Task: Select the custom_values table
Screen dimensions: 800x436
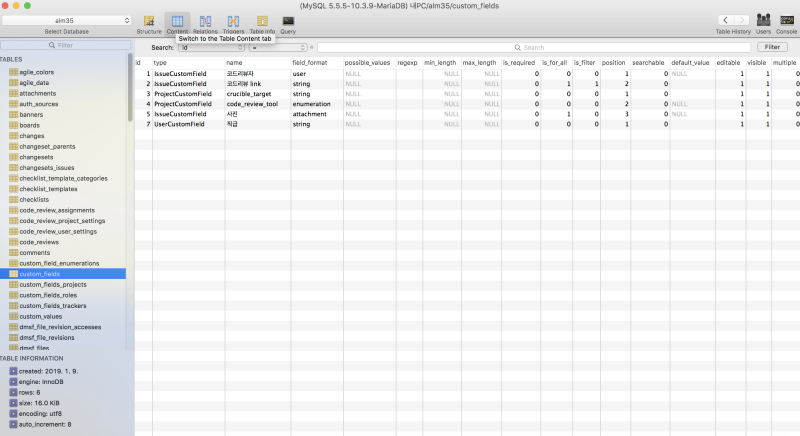Action: click(x=41, y=317)
